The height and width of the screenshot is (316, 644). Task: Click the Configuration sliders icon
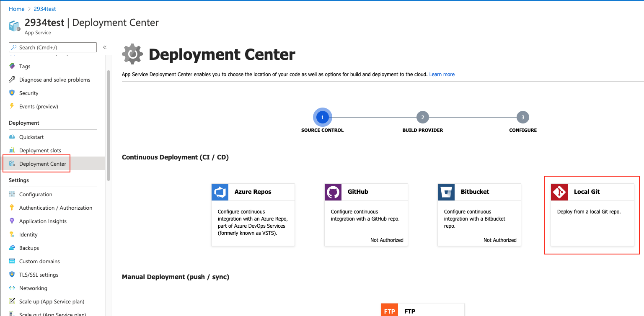point(12,194)
